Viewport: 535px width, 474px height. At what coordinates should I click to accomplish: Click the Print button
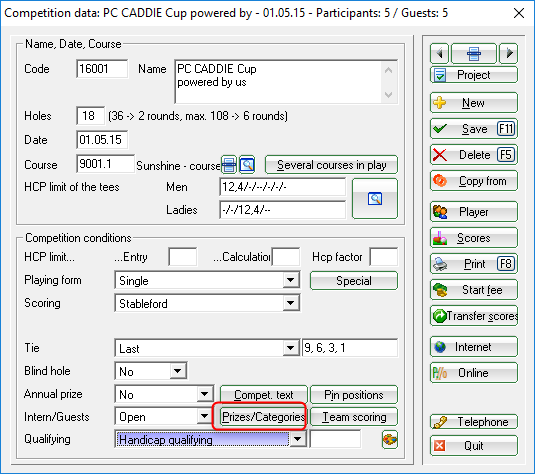click(x=474, y=263)
